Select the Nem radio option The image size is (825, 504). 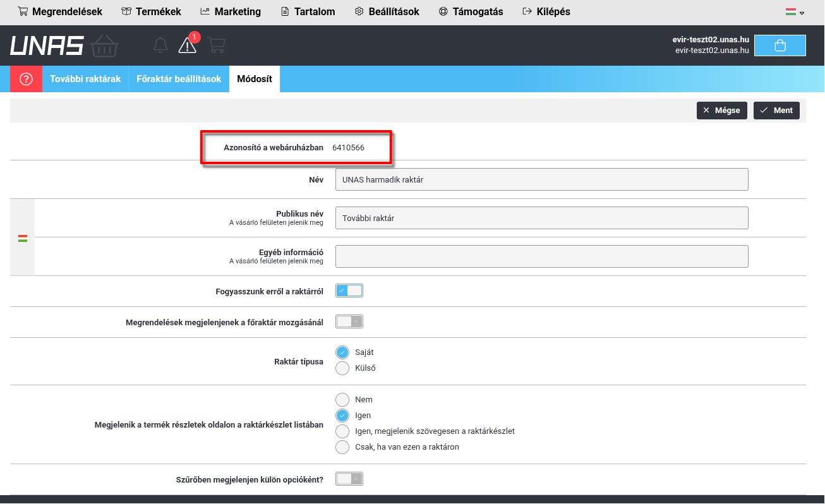pyautogui.click(x=342, y=400)
